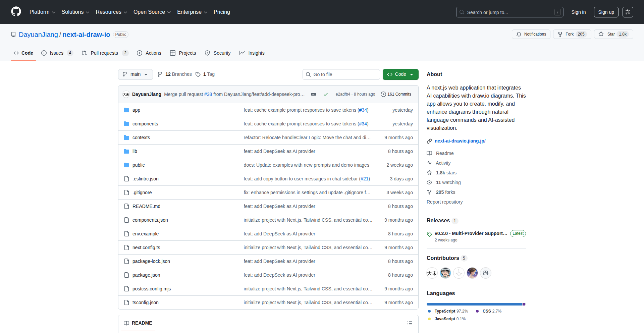The height and width of the screenshot is (333, 644).
Task: Expand the green Code dropdown arrow
Action: point(412,74)
